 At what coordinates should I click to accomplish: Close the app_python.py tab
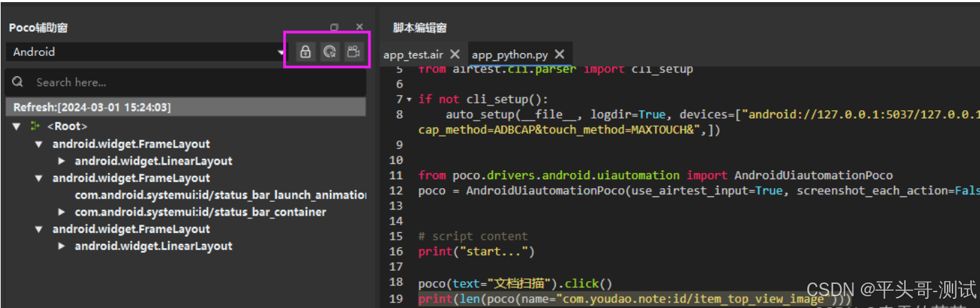559,54
